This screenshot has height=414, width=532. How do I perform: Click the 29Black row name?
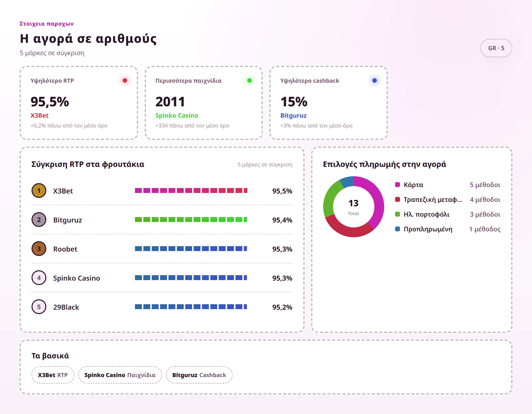(x=66, y=307)
